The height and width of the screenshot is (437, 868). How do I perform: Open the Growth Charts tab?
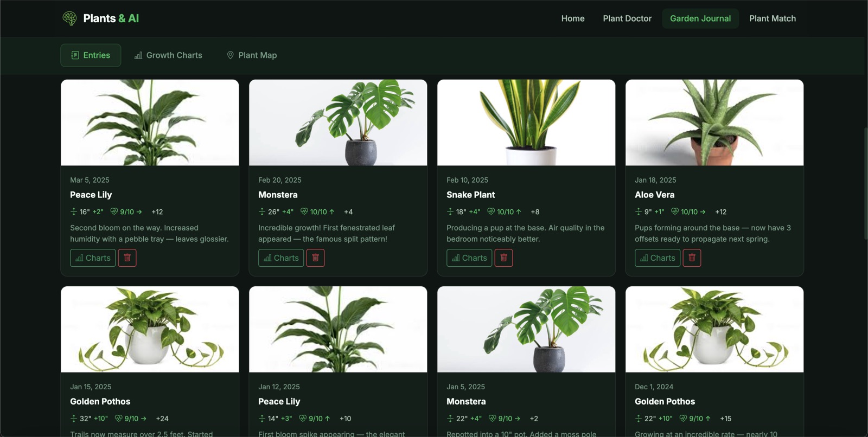(x=168, y=55)
